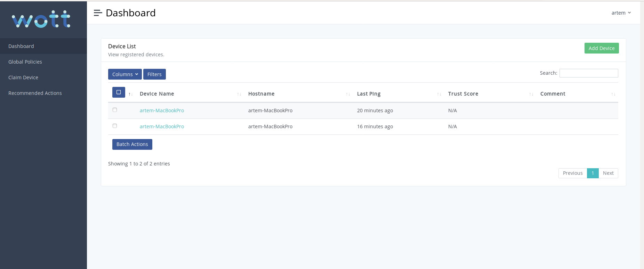Click the Hostname column header

[261, 94]
